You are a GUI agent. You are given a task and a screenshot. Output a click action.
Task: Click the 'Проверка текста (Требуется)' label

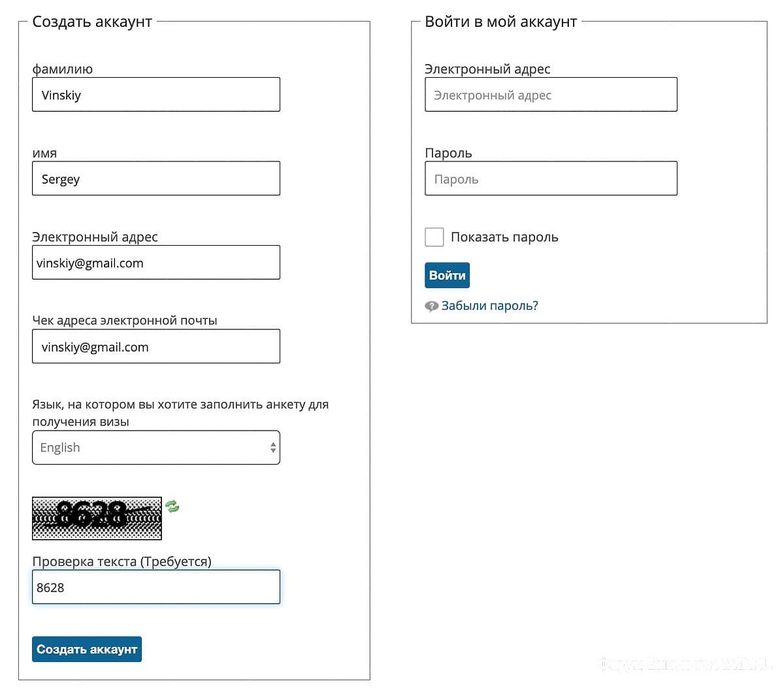[x=122, y=561]
